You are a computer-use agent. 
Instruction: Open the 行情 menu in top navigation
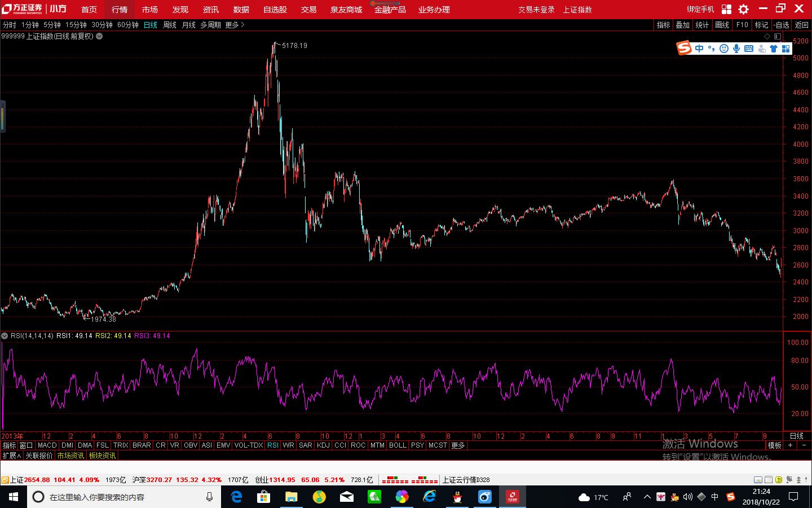[x=120, y=10]
